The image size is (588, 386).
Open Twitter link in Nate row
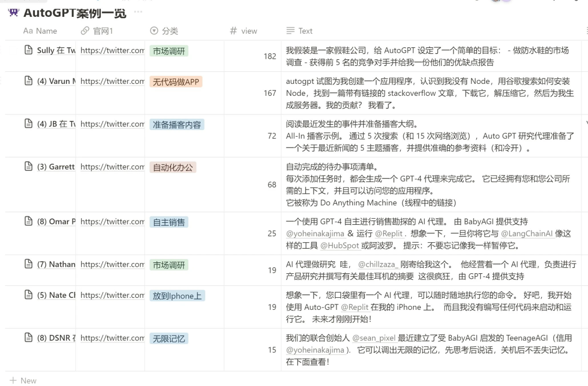(113, 295)
